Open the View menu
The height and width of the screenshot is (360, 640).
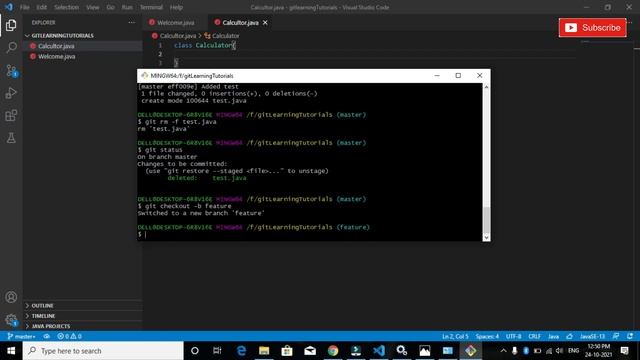[x=93, y=7]
